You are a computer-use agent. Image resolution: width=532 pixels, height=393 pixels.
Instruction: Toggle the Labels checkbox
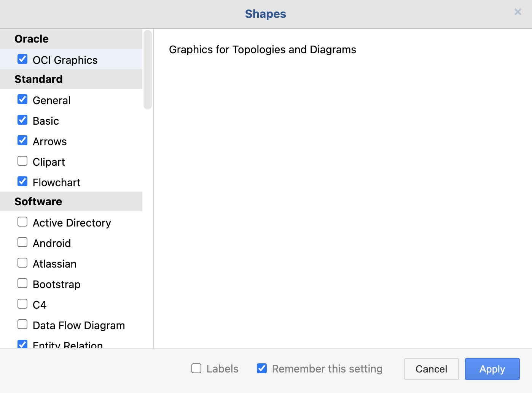click(196, 368)
